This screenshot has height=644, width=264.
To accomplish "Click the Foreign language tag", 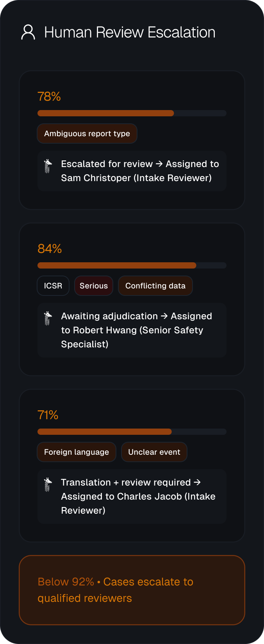I will point(77,452).
